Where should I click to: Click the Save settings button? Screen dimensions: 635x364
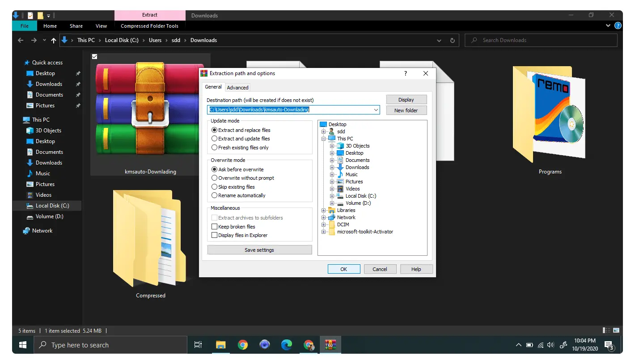pyautogui.click(x=259, y=250)
